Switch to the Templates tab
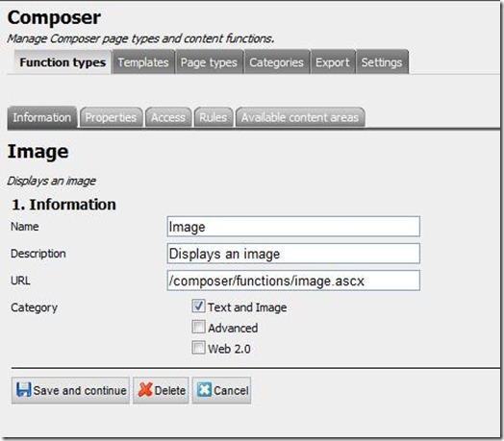The height and width of the screenshot is (441, 504). [x=143, y=62]
